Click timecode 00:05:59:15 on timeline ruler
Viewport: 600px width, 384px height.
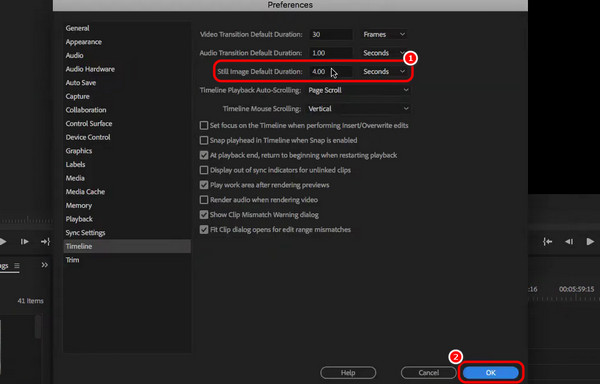[577, 289]
